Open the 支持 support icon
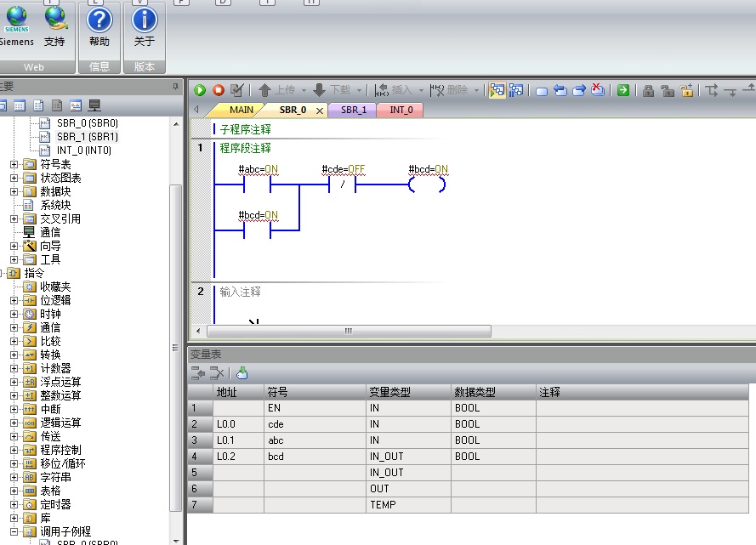Screen dimensions: 756x545 [55, 19]
